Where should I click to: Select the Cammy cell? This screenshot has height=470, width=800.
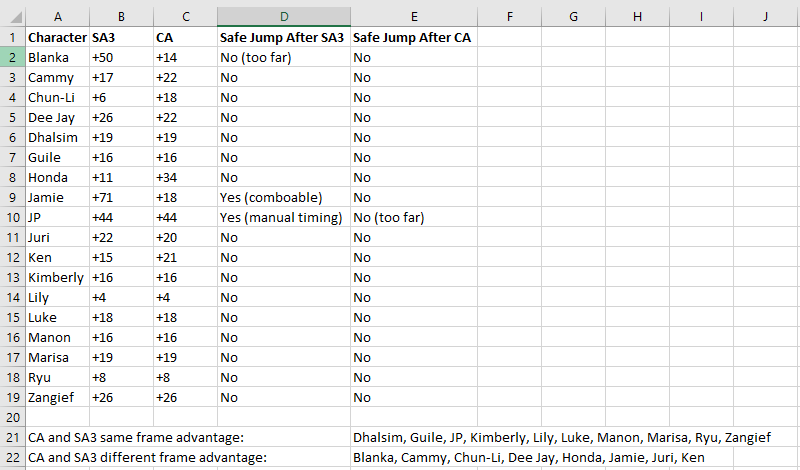[x=58, y=77]
